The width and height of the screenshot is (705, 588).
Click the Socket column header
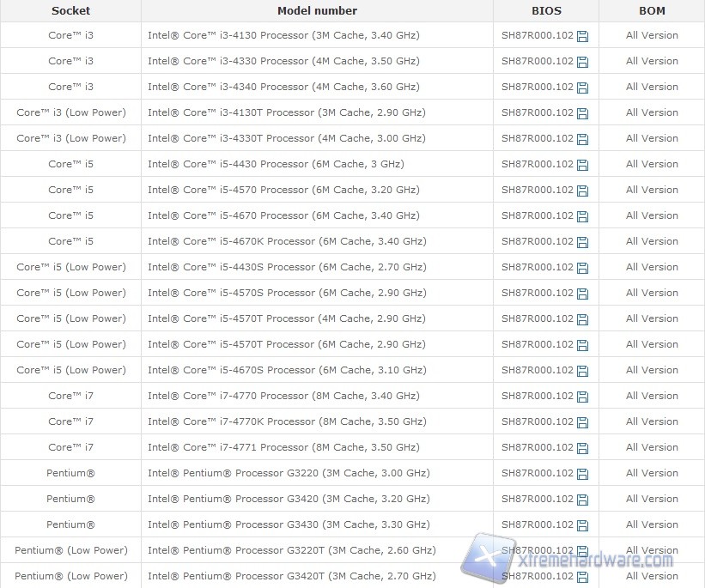click(70, 11)
